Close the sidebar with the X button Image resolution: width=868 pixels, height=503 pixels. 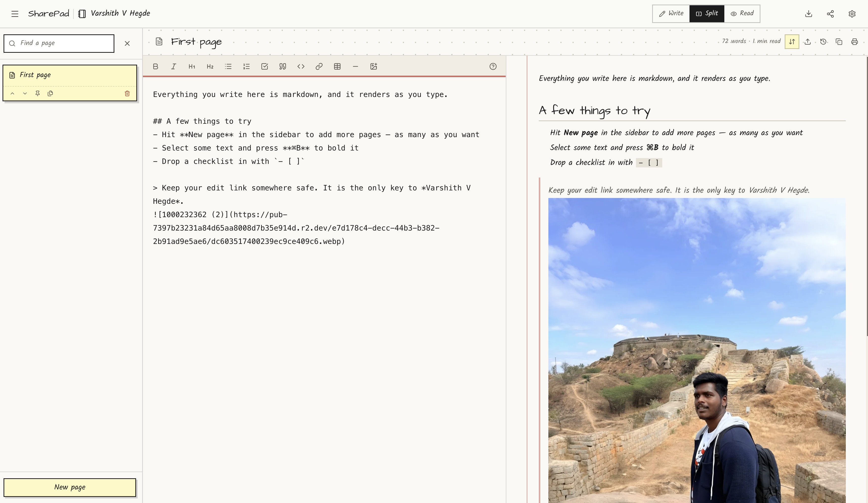[127, 43]
